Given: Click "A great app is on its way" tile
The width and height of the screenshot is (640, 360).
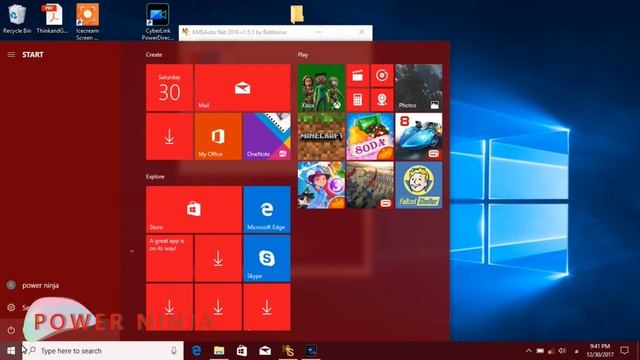Looking at the screenshot, I should tap(169, 258).
